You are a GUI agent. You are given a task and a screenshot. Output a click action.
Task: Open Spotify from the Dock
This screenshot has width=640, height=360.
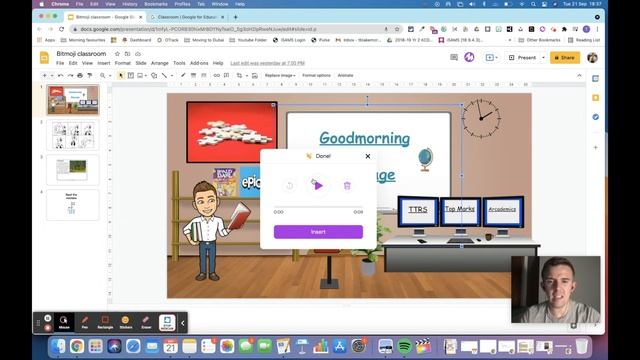pos(404,347)
